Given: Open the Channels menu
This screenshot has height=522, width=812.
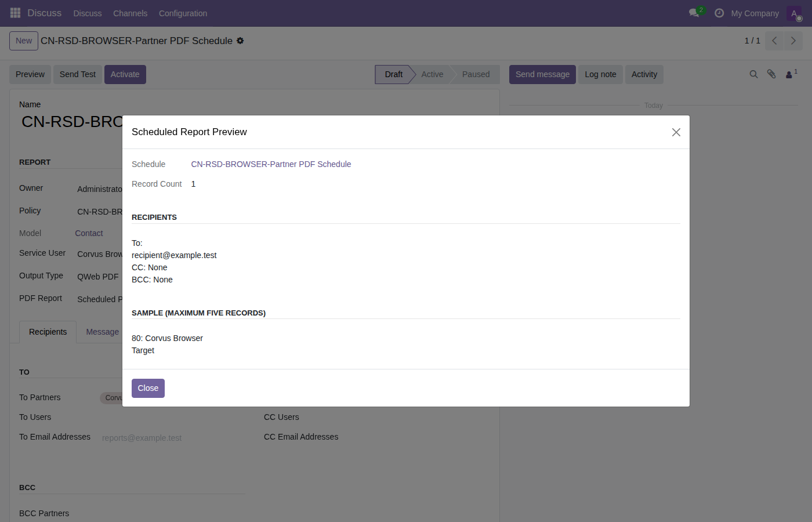Looking at the screenshot, I should pos(130,13).
